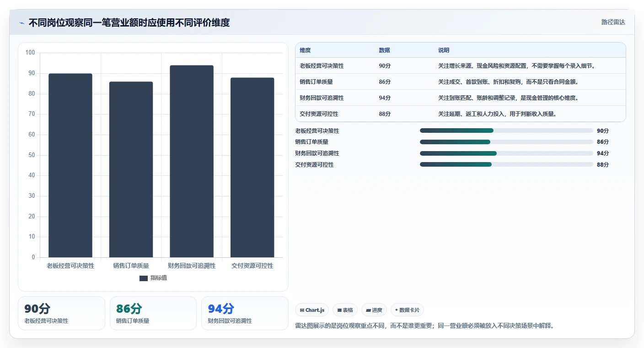Open the 90分 老板经营可决策性 data card
This screenshot has width=644, height=348.
pyautogui.click(x=61, y=313)
